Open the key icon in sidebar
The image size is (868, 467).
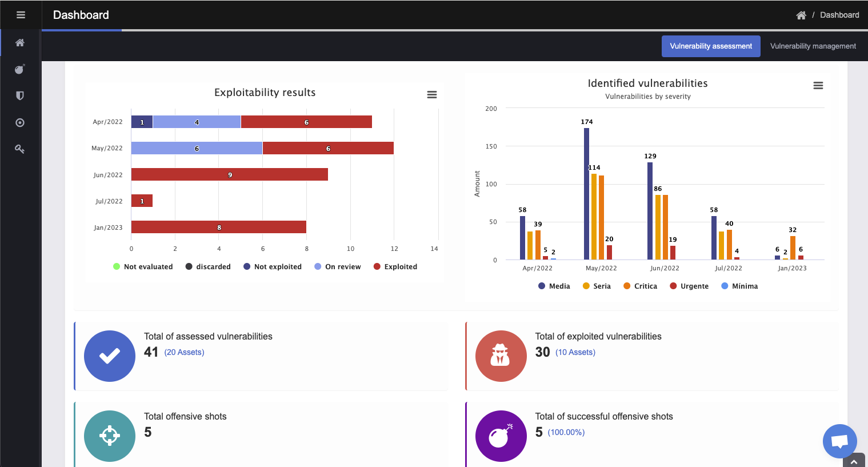[x=20, y=149]
